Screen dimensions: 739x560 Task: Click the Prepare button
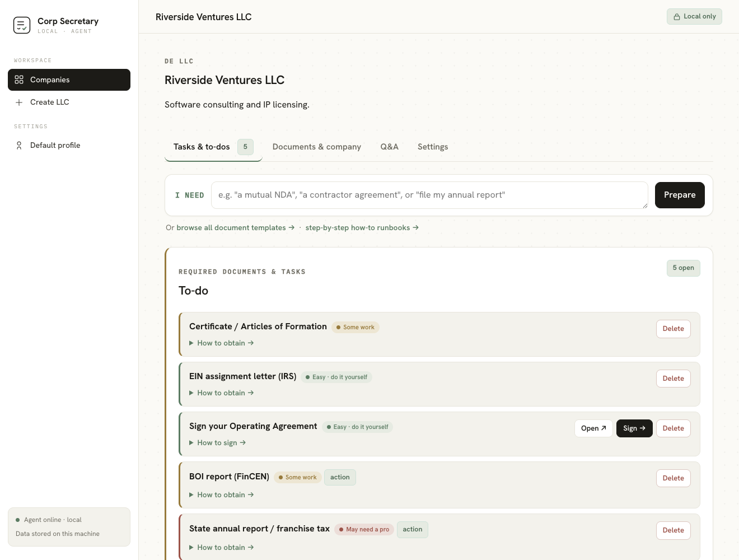tap(680, 195)
